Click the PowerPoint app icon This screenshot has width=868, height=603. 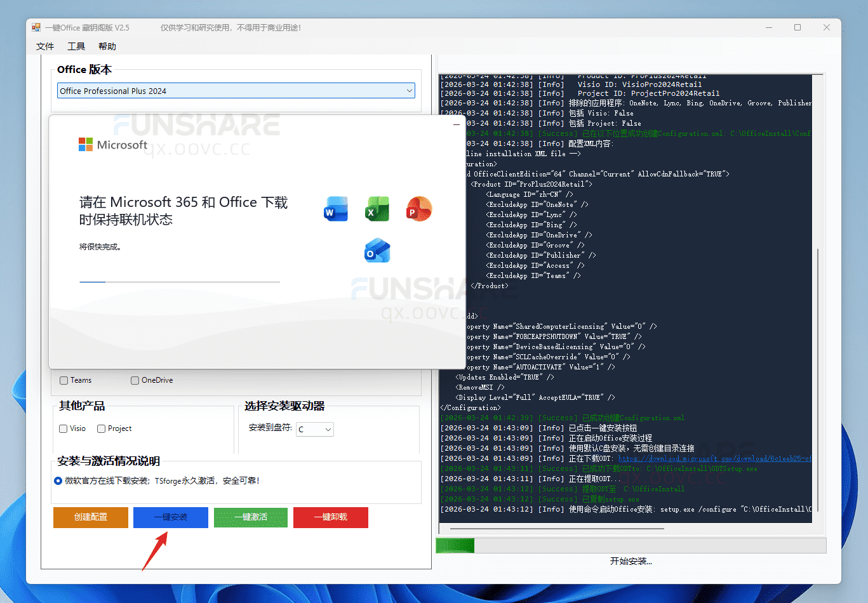[419, 209]
